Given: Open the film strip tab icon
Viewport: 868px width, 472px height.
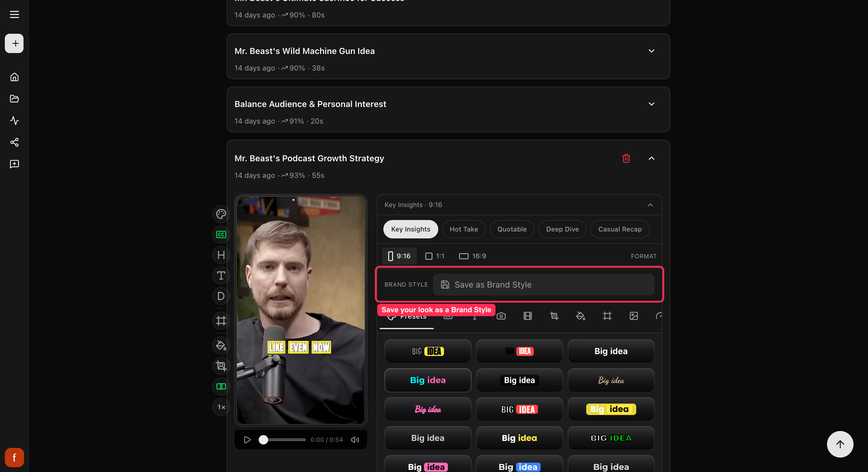Looking at the screenshot, I should [527, 316].
